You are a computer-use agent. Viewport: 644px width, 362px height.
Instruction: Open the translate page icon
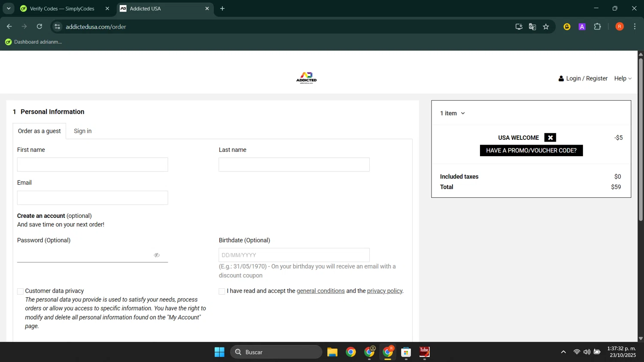[532, 27]
